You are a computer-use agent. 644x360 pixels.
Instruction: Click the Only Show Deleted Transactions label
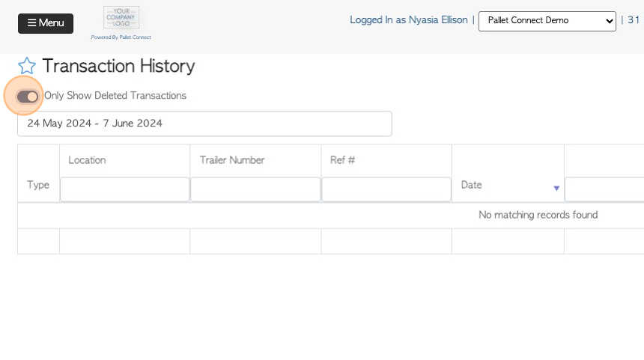click(115, 96)
